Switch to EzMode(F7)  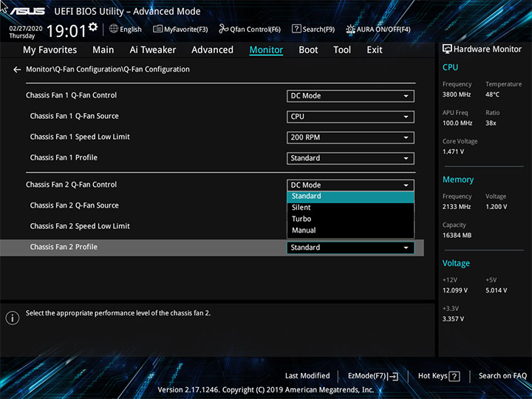[373, 376]
